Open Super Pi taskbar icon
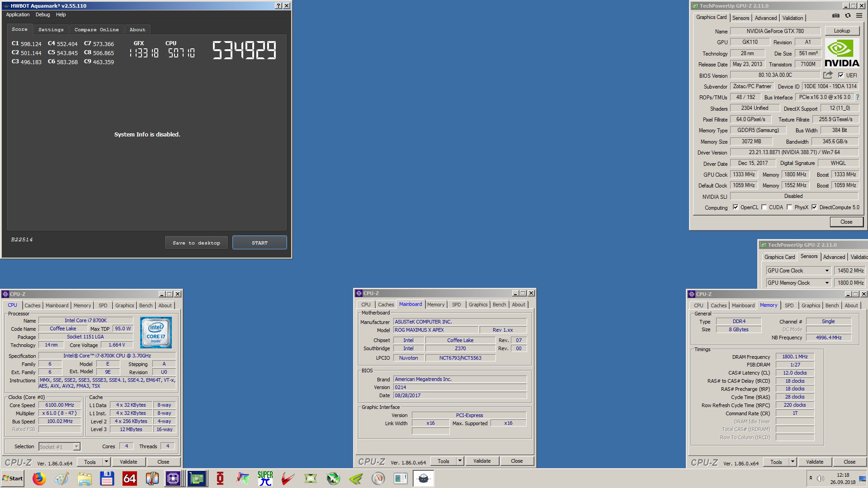This screenshot has height=488, width=868. coord(265,479)
